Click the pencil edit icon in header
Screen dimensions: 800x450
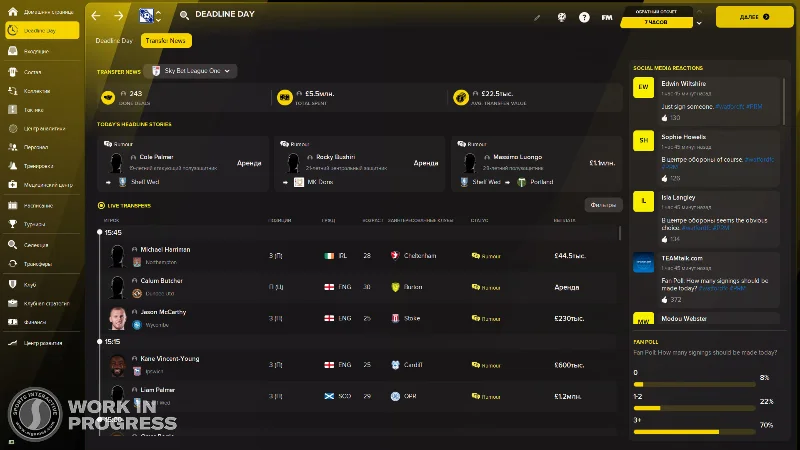coord(537,17)
